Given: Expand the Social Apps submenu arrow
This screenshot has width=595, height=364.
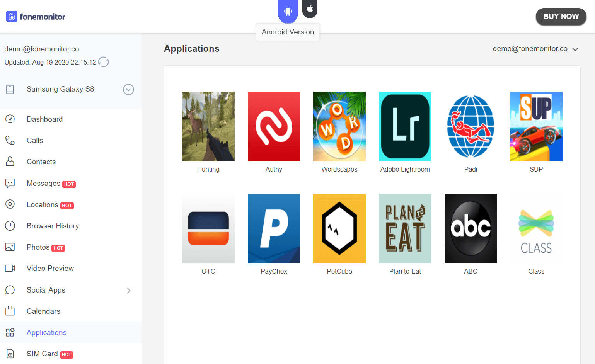Looking at the screenshot, I should pos(129,290).
